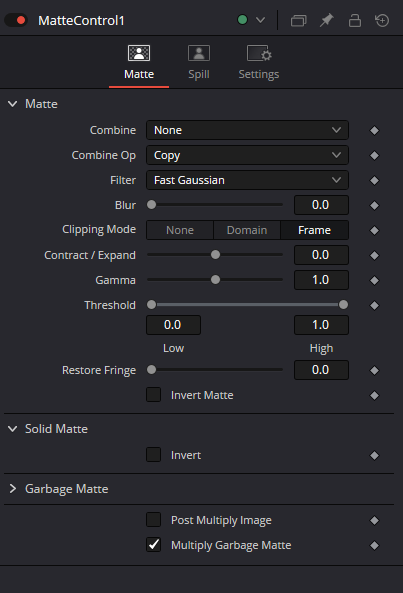
Task: Click the Restore Fringe slider handle
Action: [151, 369]
